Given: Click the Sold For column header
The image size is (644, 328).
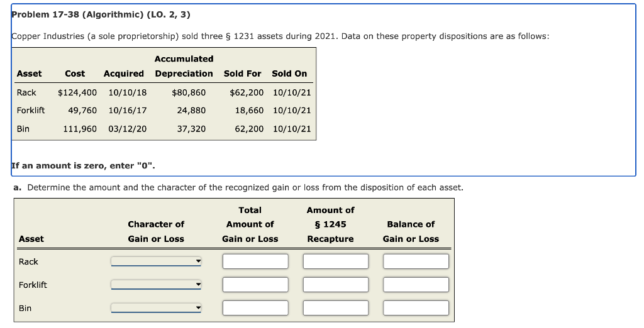Looking at the screenshot, I should tap(242, 74).
